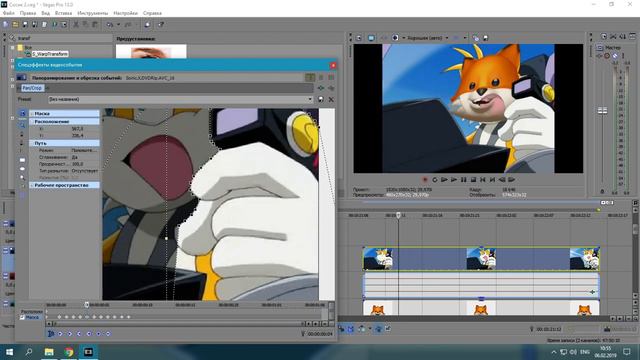This screenshot has width=640, height=360.
Task: Click the Save project icon in toolbar
Action: 25,24
